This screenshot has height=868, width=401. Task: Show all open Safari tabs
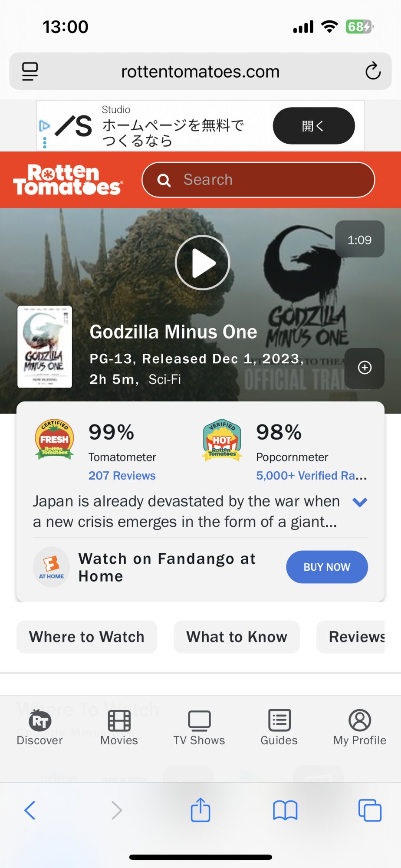369,810
